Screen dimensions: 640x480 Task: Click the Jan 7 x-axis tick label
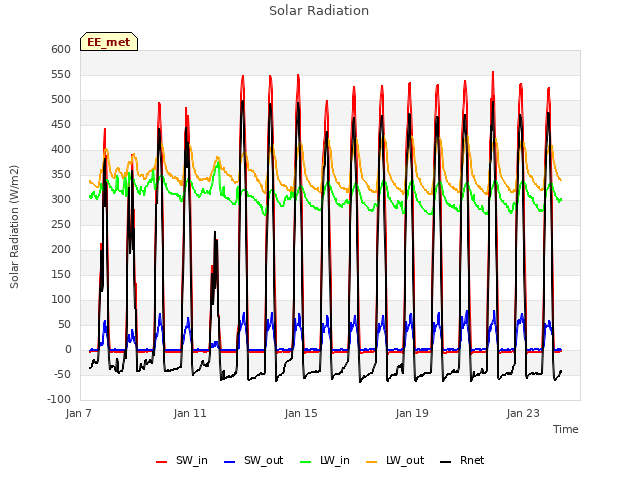tap(79, 413)
